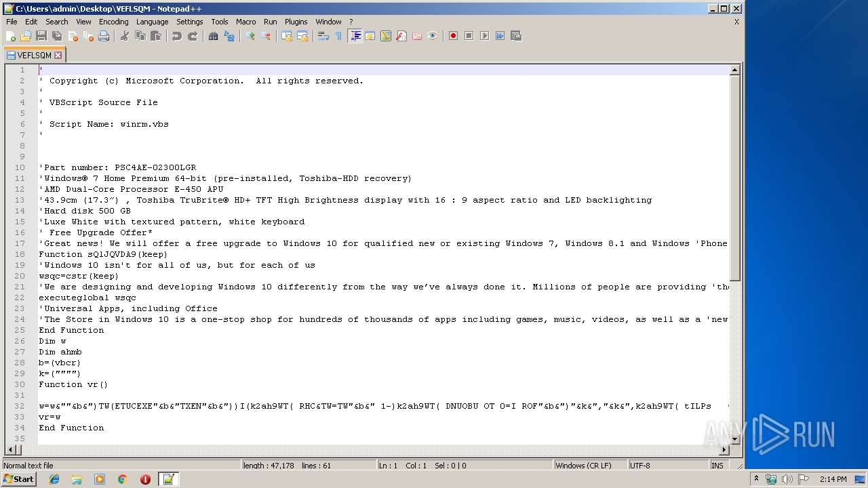This screenshot has width=868, height=488.
Task: Click the Copy toolbar icon
Action: (x=140, y=36)
